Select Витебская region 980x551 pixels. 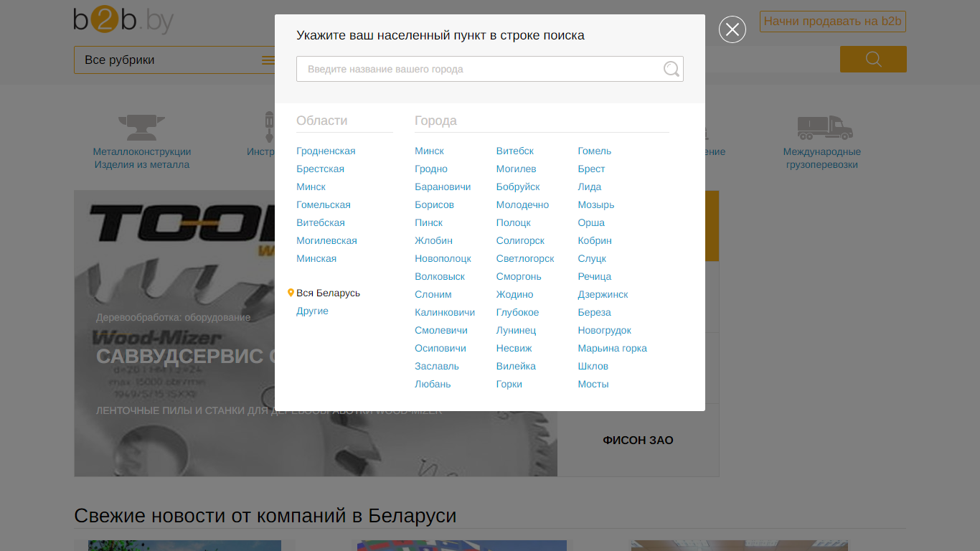coord(321,222)
